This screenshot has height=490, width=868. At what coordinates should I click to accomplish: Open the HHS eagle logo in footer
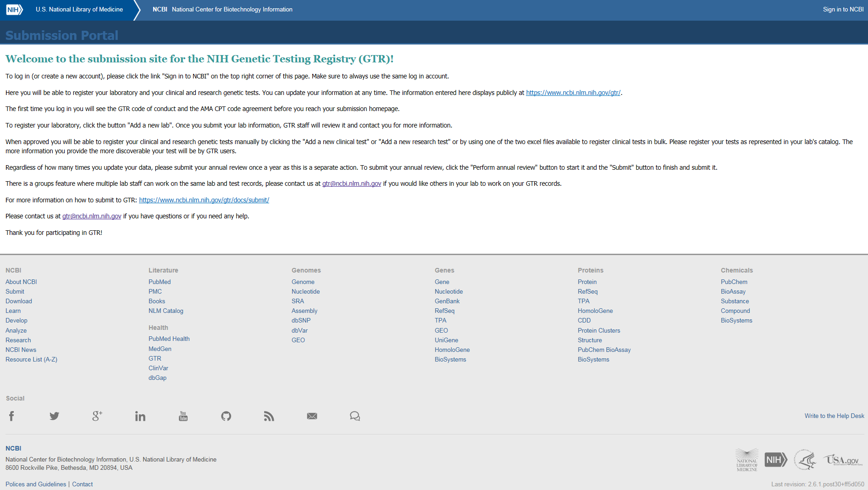(805, 460)
